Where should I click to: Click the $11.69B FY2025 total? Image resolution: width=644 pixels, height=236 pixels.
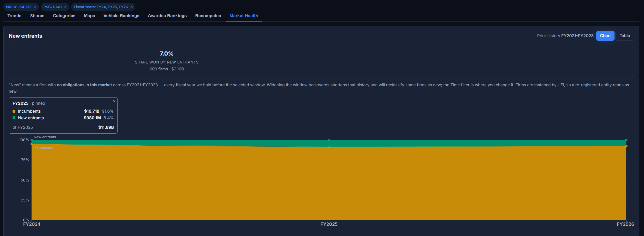106,127
